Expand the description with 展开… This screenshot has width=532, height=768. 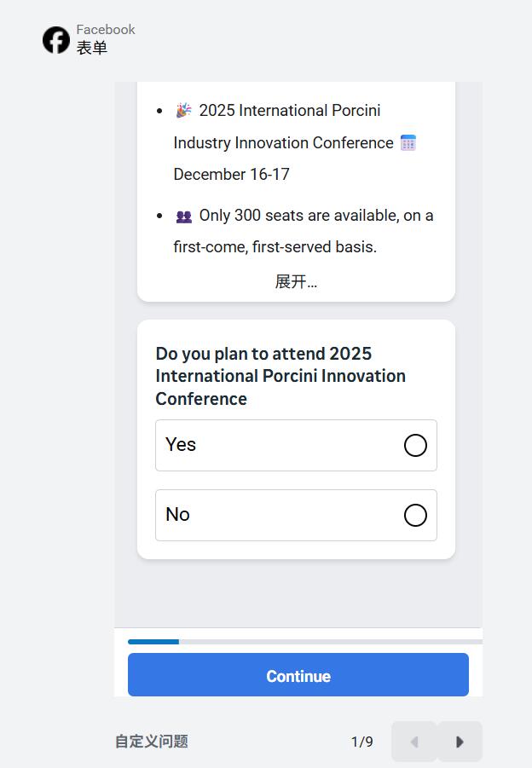pyautogui.click(x=296, y=282)
